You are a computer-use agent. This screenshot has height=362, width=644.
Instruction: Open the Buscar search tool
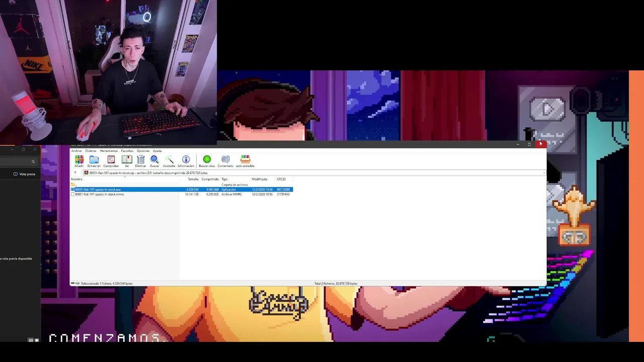point(154,161)
